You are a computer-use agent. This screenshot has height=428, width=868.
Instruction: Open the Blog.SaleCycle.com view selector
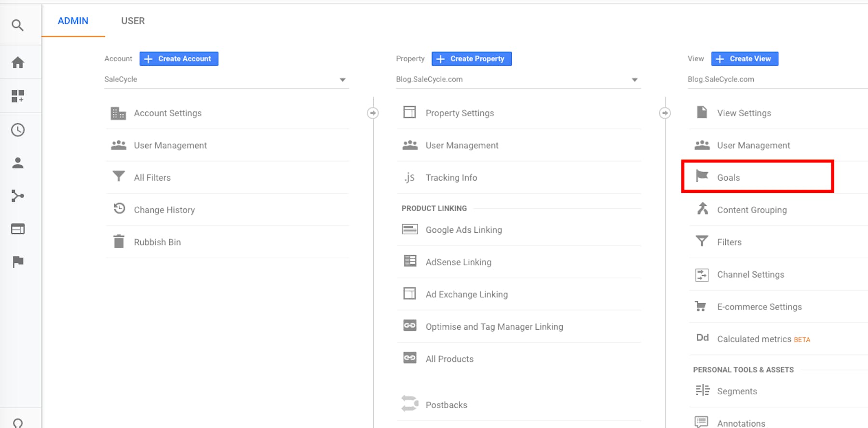(x=778, y=80)
